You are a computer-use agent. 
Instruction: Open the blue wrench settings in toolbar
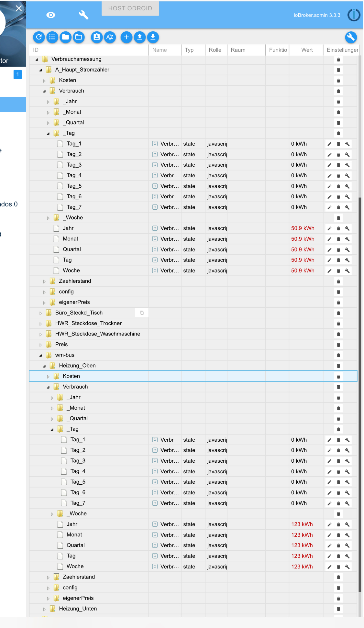coord(351,37)
